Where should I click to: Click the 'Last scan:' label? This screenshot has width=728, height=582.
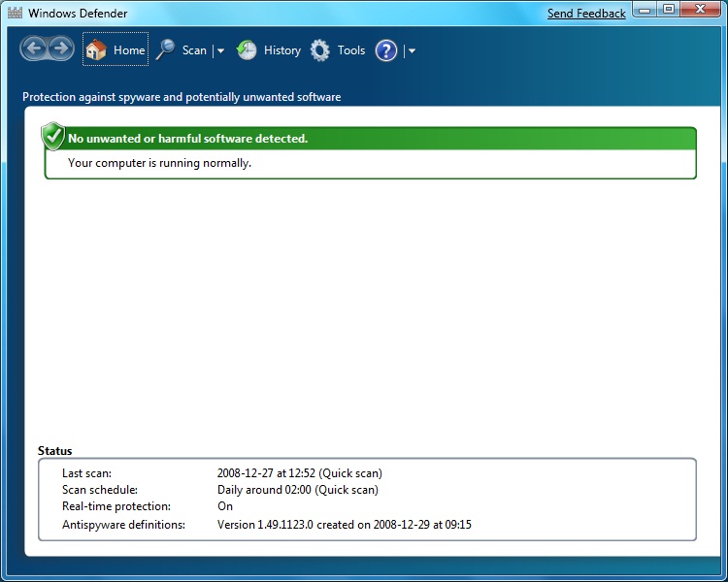86,473
